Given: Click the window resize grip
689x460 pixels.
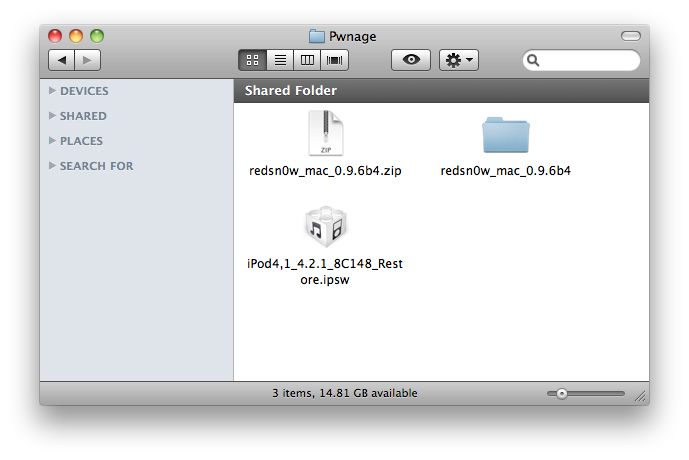Looking at the screenshot, I should coord(640,396).
